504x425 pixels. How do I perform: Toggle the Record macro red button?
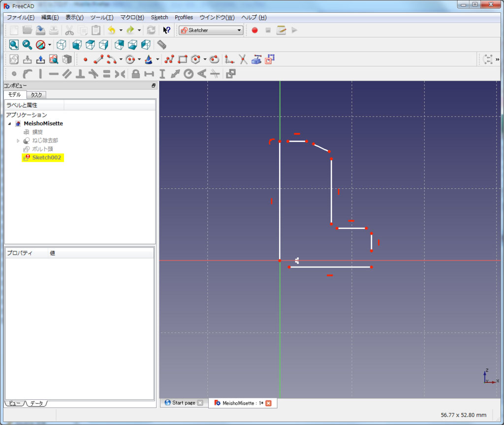(x=254, y=30)
